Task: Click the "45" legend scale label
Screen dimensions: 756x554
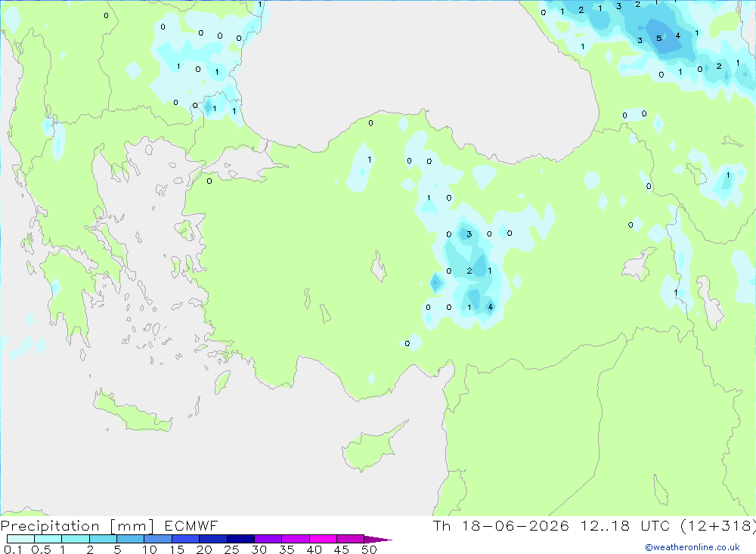Action: click(x=342, y=549)
